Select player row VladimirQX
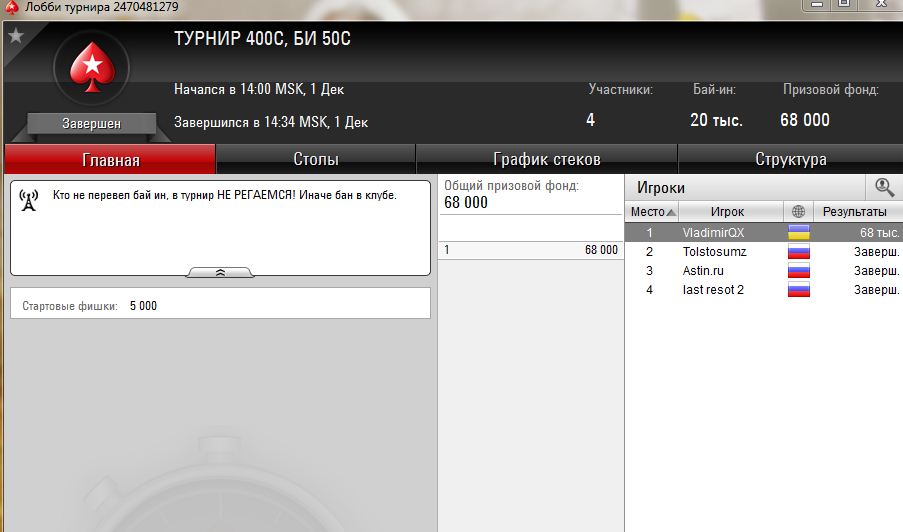Image resolution: width=903 pixels, height=532 pixels. tap(764, 233)
